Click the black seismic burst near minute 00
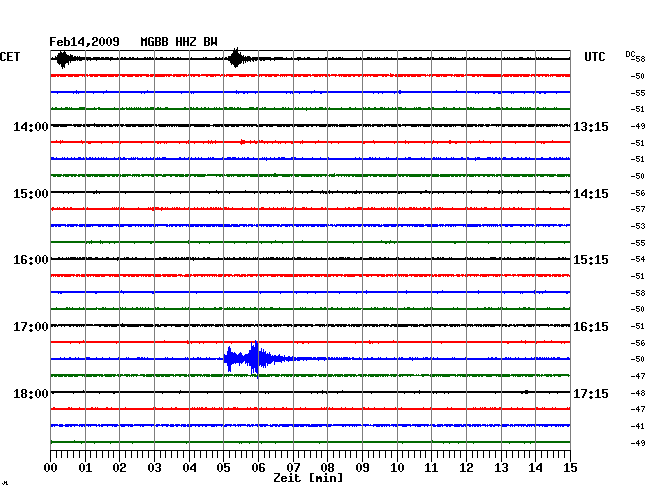 pyautogui.click(x=63, y=59)
